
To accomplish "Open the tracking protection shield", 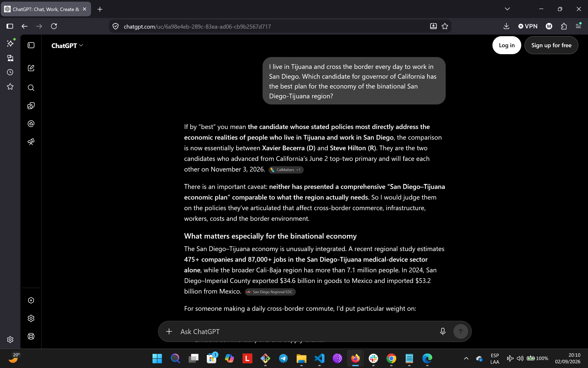I will coord(116,26).
